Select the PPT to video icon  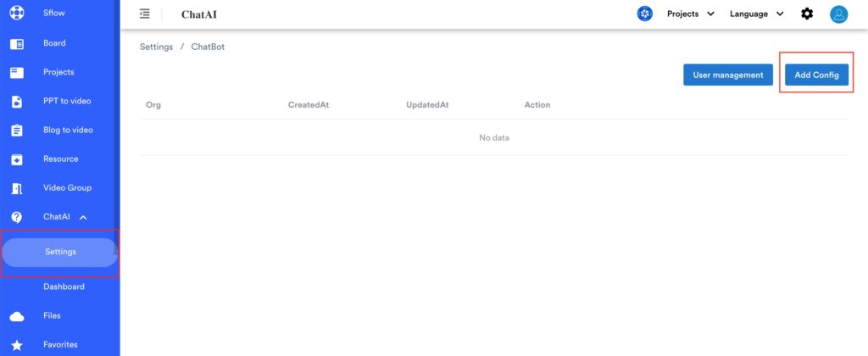17,102
